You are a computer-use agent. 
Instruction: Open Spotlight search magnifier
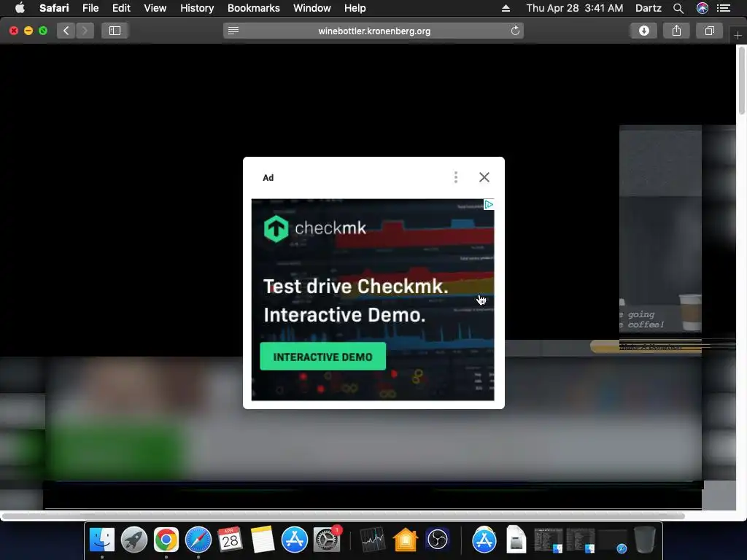pos(678,8)
